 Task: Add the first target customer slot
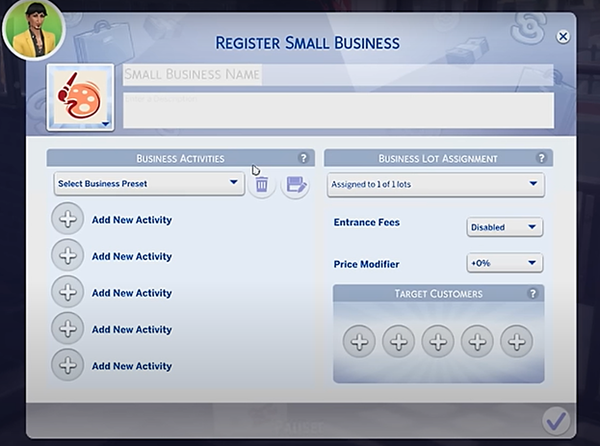[359, 342]
